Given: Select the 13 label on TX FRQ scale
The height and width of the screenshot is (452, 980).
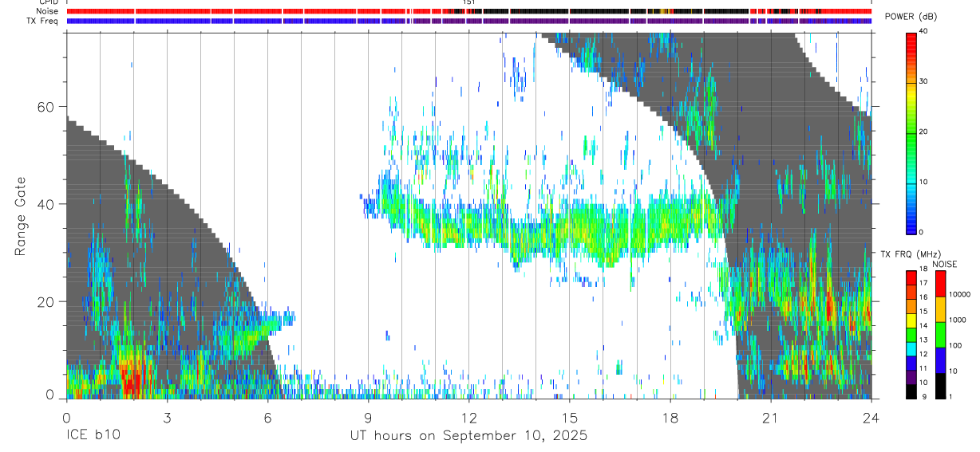Looking at the screenshot, I should coord(925,340).
